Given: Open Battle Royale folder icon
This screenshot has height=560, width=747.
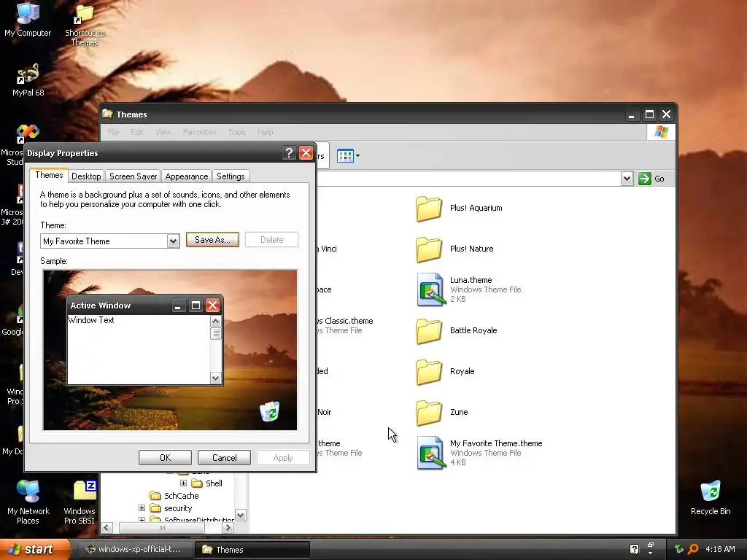Looking at the screenshot, I should (429, 331).
